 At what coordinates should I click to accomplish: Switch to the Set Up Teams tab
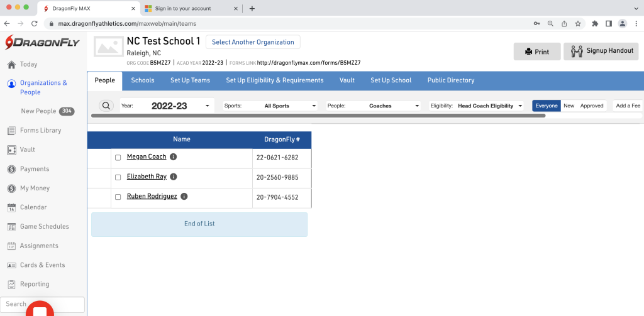click(190, 80)
